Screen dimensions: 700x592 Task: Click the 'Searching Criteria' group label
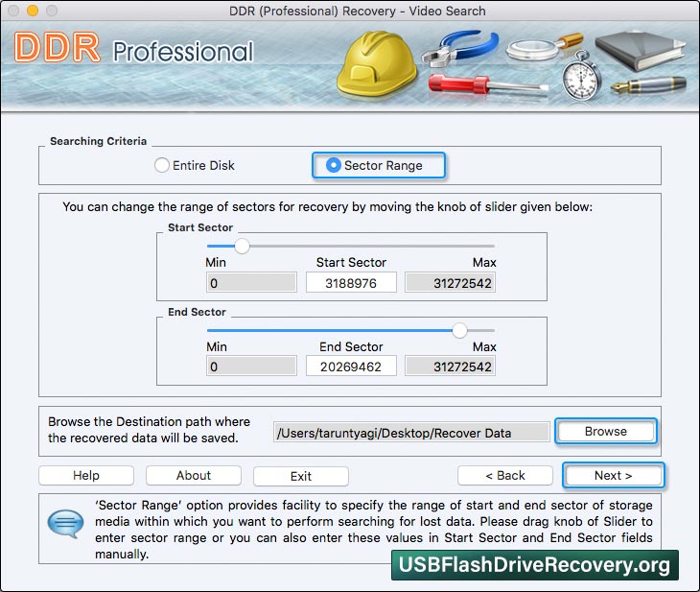tap(98, 141)
